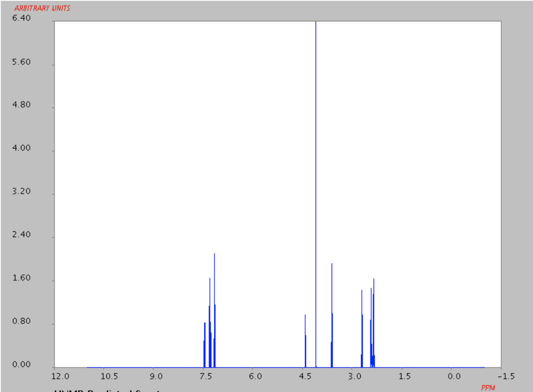Select the tallest aromatic peak near 7.2 ppm

pyautogui.click(x=214, y=274)
